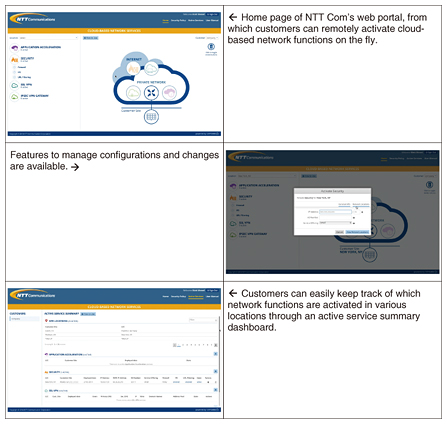This screenshot has width=447, height=424.
Task: Click the orange Security firewall sidebar icon
Action: click(14, 60)
